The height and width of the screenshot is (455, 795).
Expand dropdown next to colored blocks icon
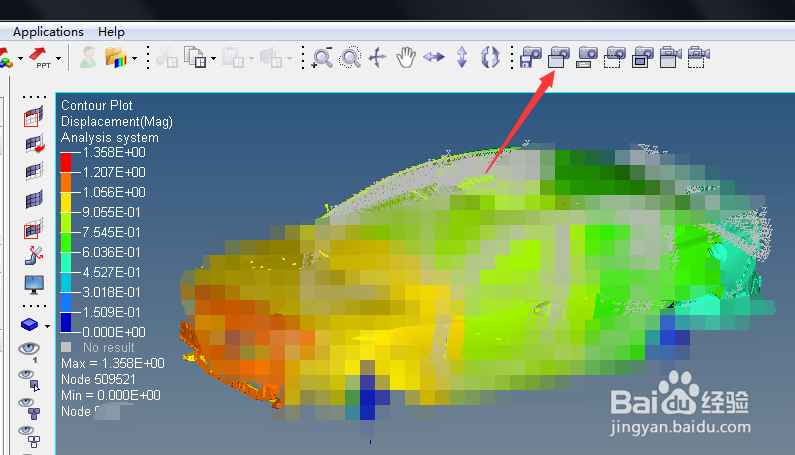(x=20, y=58)
